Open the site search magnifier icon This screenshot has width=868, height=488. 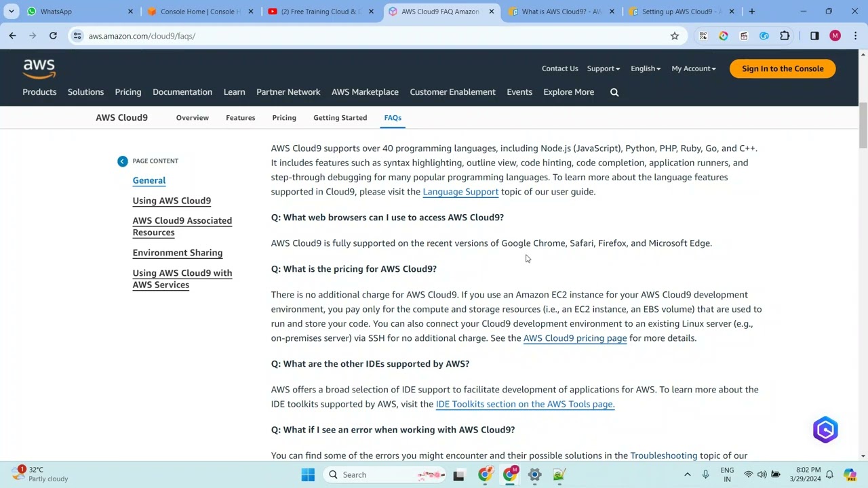[614, 92]
